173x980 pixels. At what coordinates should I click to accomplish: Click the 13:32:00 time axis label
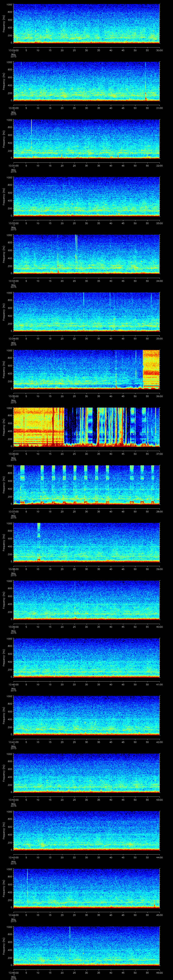[x=13, y=223]
